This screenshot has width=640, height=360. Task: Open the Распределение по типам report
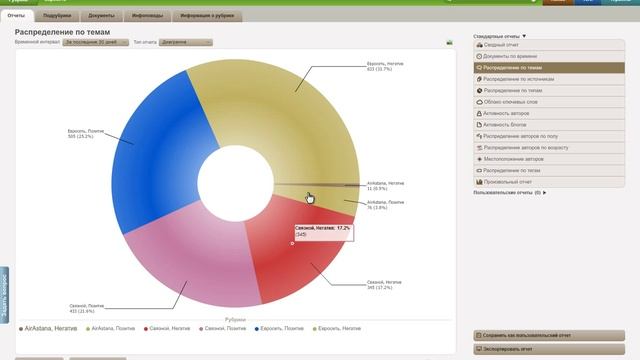pos(549,91)
